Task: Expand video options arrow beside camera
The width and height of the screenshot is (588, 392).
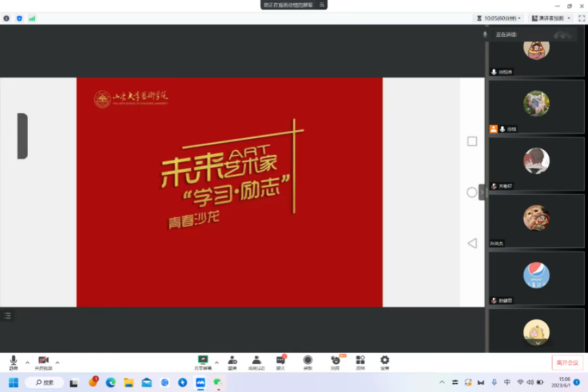Action: pyautogui.click(x=57, y=362)
